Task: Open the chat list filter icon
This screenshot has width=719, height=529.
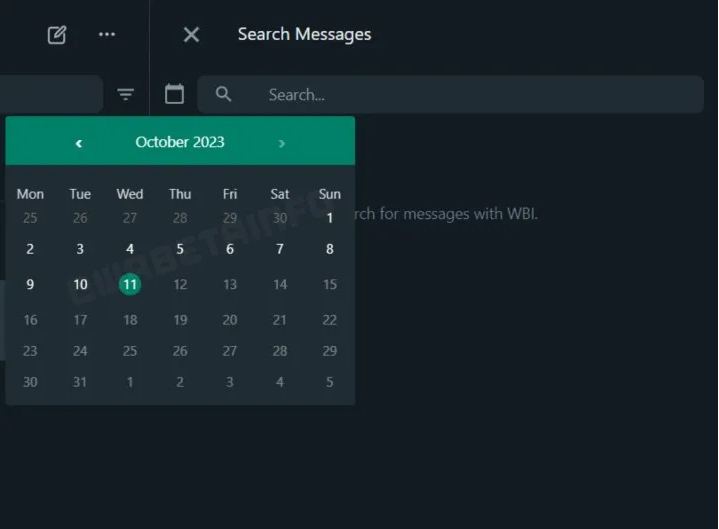Action: [x=125, y=95]
